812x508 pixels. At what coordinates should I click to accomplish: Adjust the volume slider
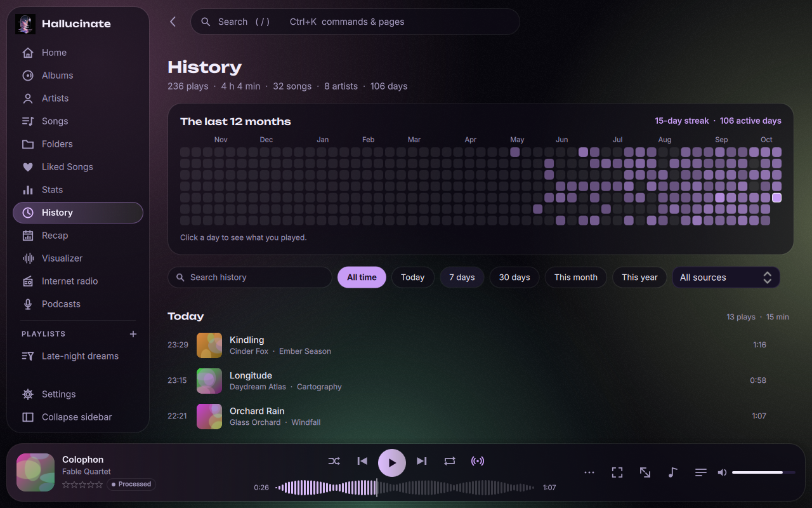tap(763, 472)
